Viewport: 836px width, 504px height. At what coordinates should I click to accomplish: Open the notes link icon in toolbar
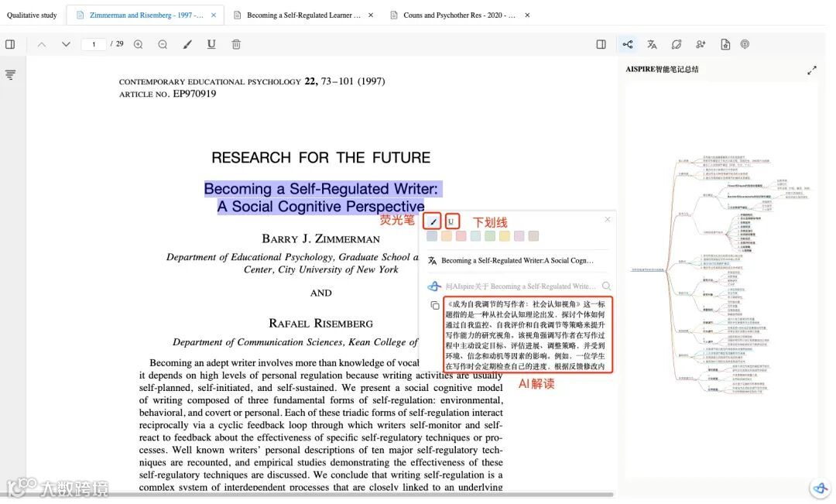pos(676,44)
